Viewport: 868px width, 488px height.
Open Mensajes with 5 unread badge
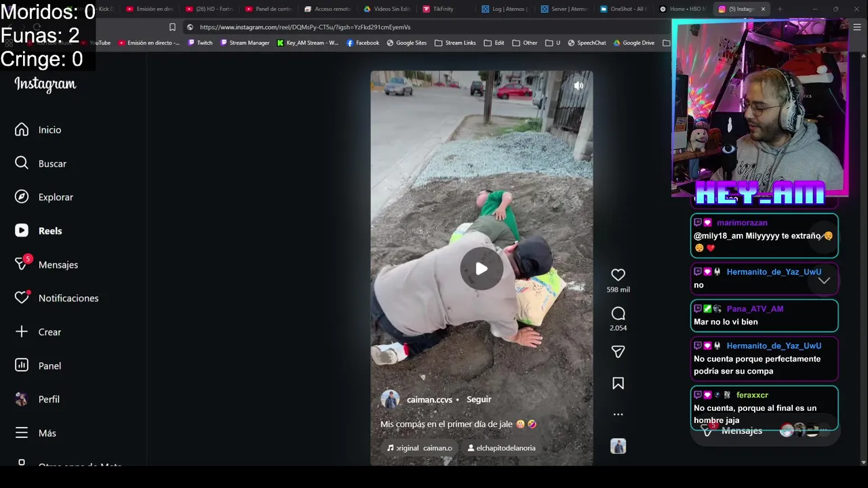tap(46, 264)
